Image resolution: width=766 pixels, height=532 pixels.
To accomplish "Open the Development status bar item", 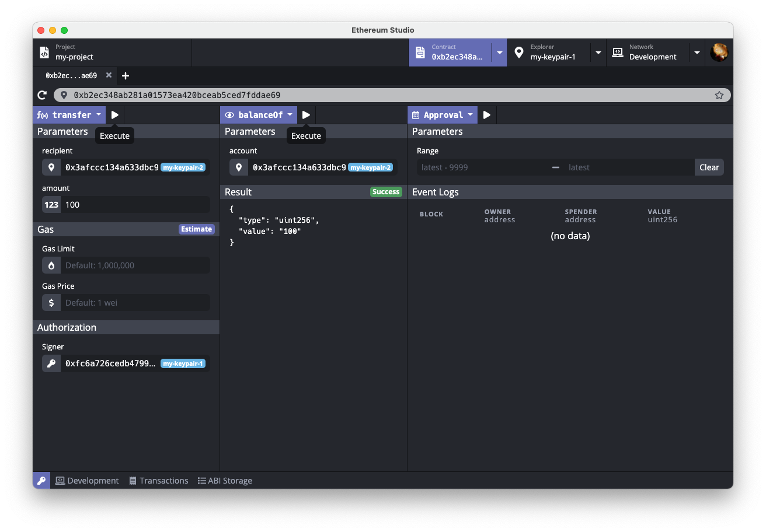I will (x=87, y=481).
